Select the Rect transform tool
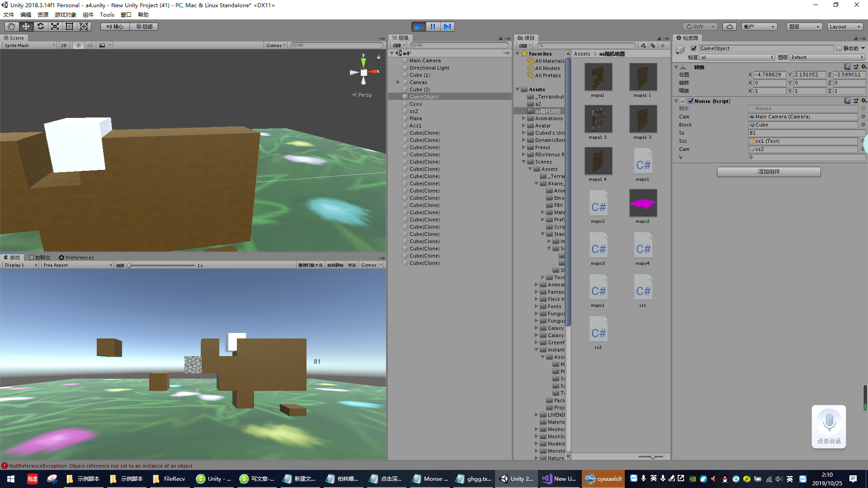Image resolution: width=868 pixels, height=488 pixels. point(69,27)
